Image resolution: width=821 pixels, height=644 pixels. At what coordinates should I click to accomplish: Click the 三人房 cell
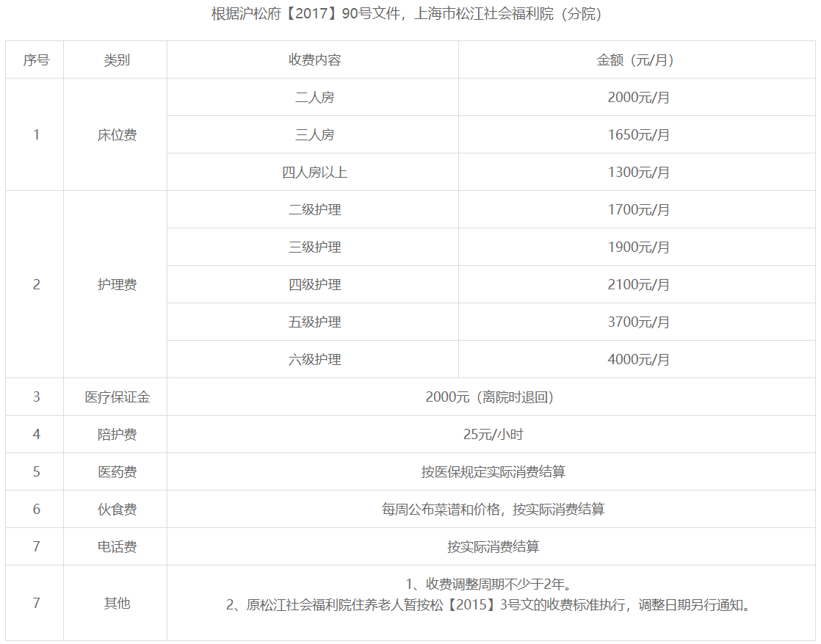[x=313, y=134]
